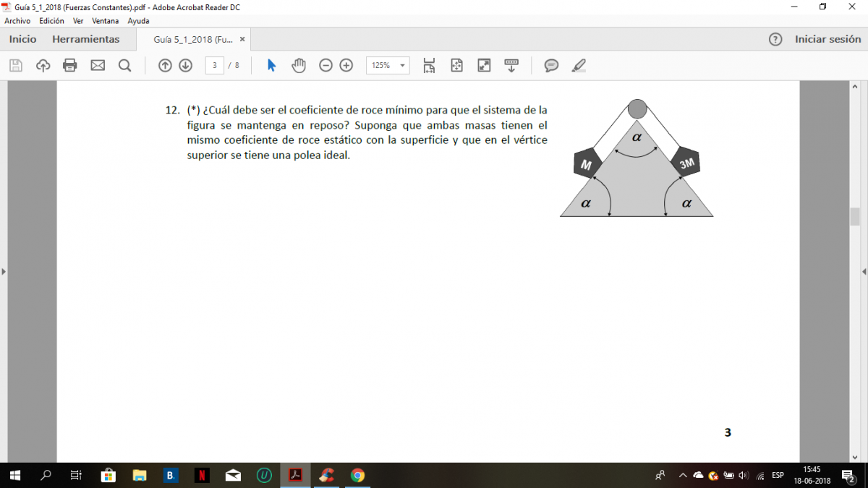Image resolution: width=868 pixels, height=488 pixels.
Task: Zoom in with plus button
Action: click(346, 66)
